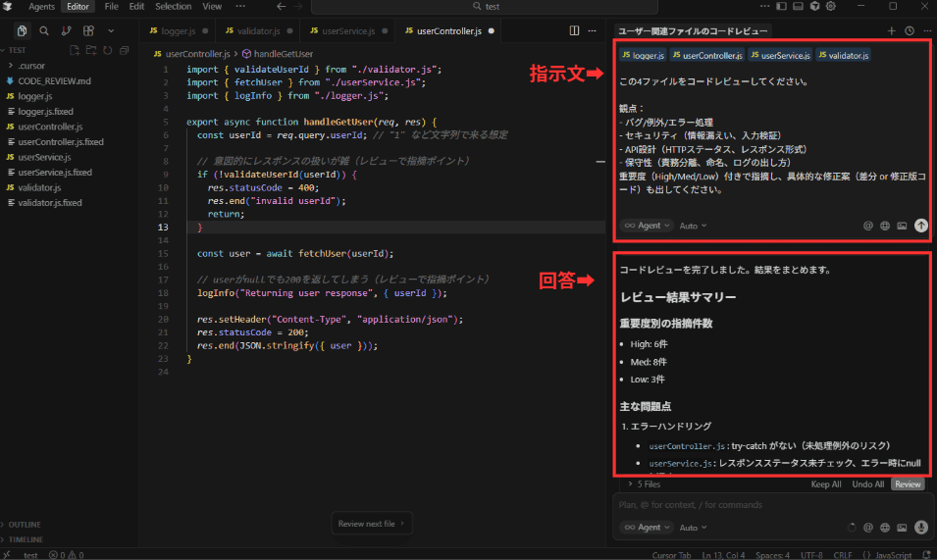Open chat history clock icon

[x=910, y=31]
